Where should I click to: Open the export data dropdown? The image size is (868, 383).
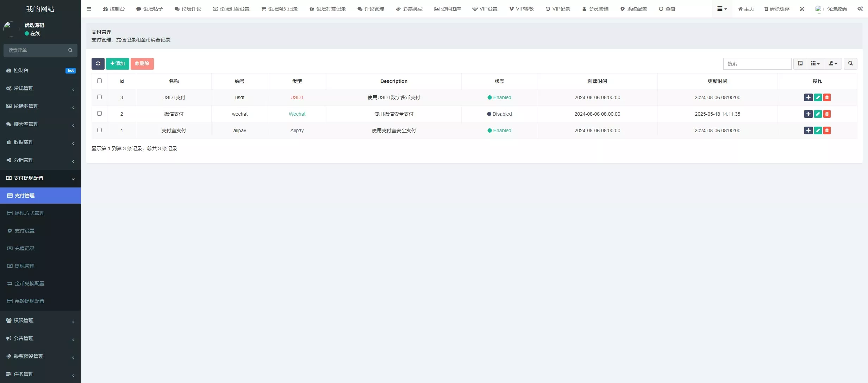(x=832, y=64)
